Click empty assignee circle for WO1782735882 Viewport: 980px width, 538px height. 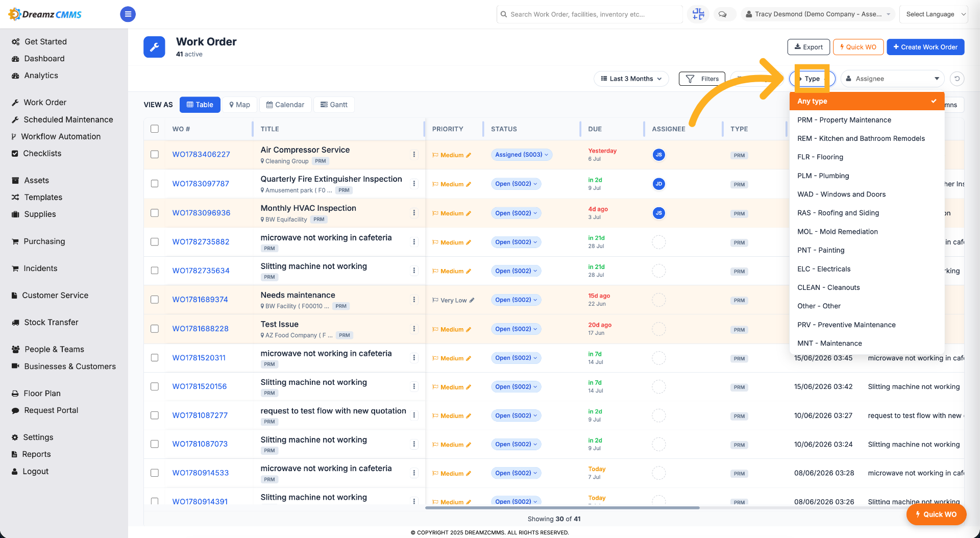click(x=659, y=242)
